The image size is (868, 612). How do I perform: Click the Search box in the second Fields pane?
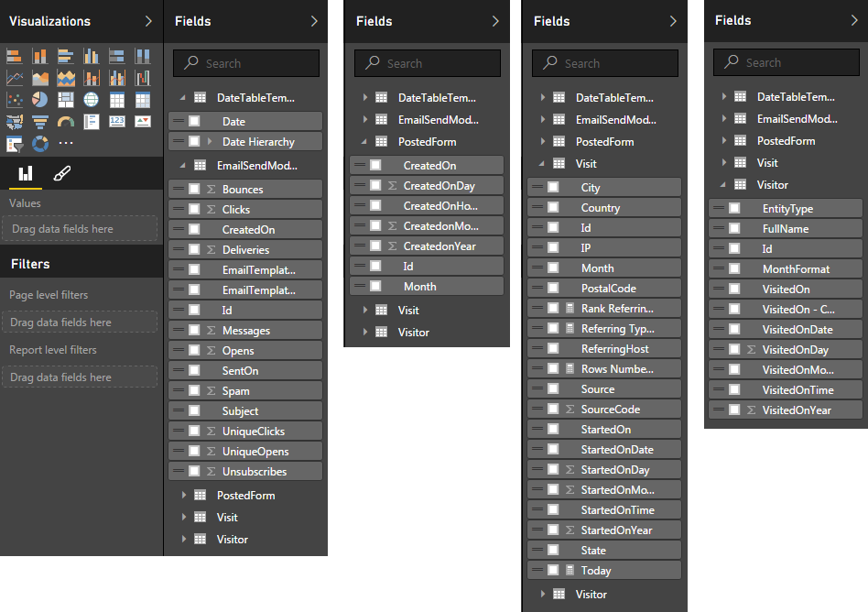click(x=427, y=62)
